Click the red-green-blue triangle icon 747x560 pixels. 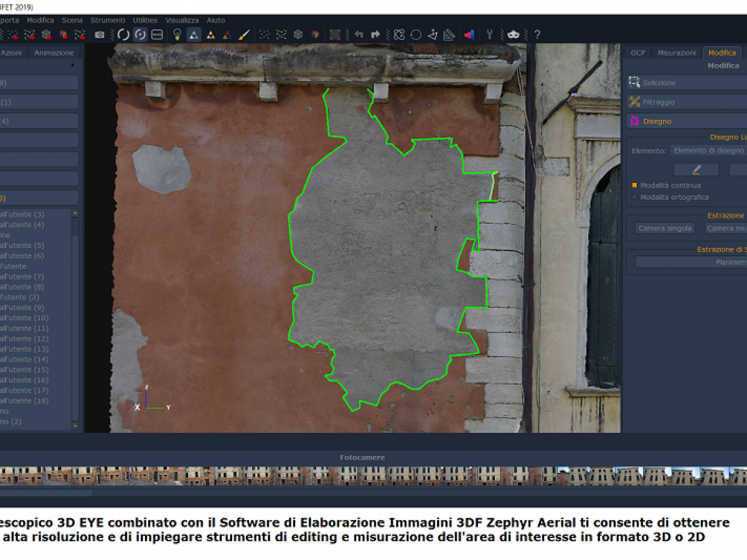(227, 35)
